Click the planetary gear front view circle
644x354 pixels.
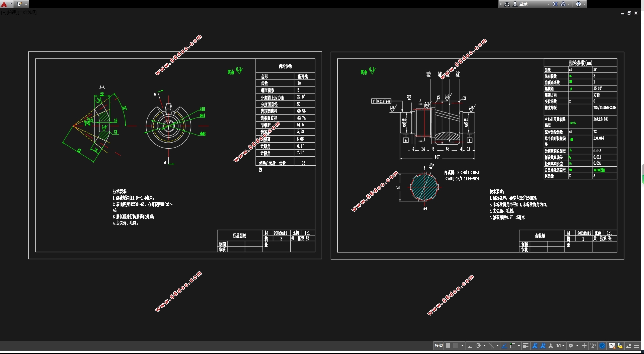(168, 126)
